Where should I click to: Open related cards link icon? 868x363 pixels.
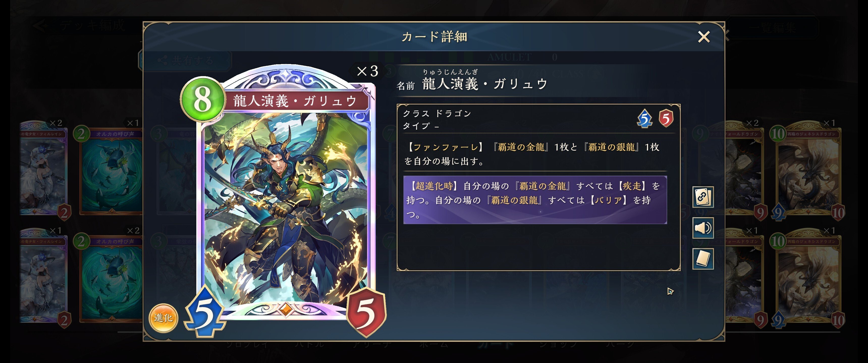click(x=703, y=197)
